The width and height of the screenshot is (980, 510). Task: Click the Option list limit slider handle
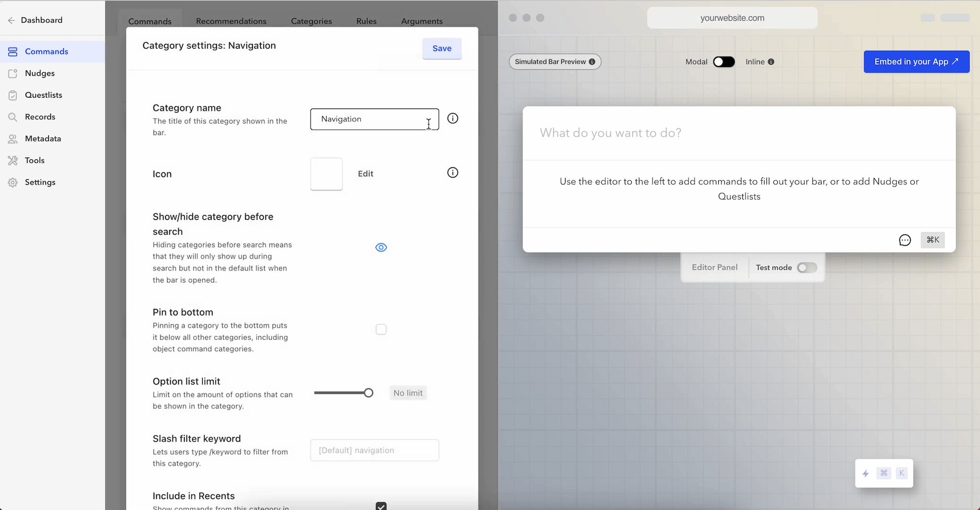click(x=368, y=393)
